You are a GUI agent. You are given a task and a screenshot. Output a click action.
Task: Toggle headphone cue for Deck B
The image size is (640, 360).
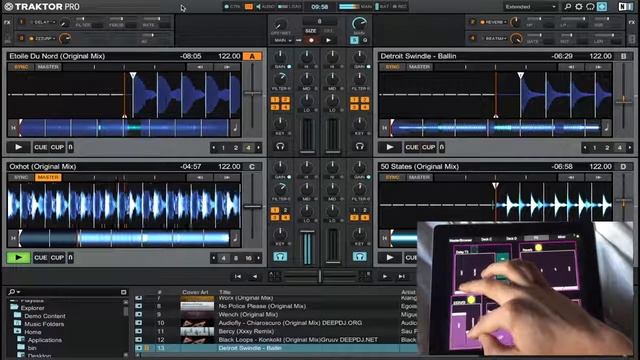coord(360,146)
